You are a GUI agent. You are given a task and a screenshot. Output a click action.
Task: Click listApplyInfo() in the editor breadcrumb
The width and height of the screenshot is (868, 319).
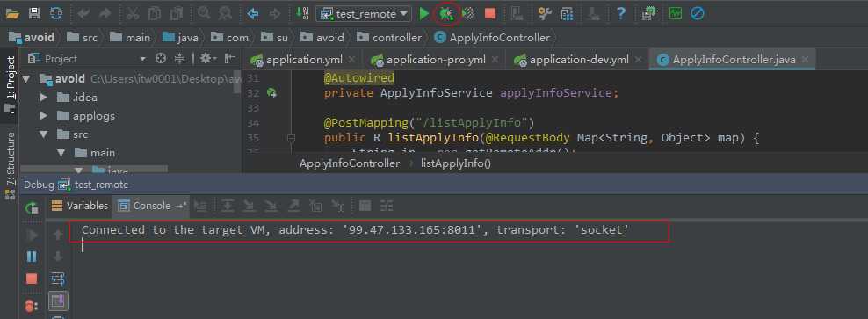pos(456,163)
